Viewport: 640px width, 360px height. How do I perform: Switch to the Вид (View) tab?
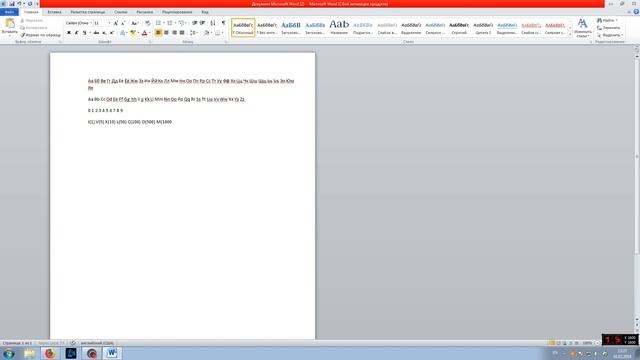pyautogui.click(x=205, y=12)
